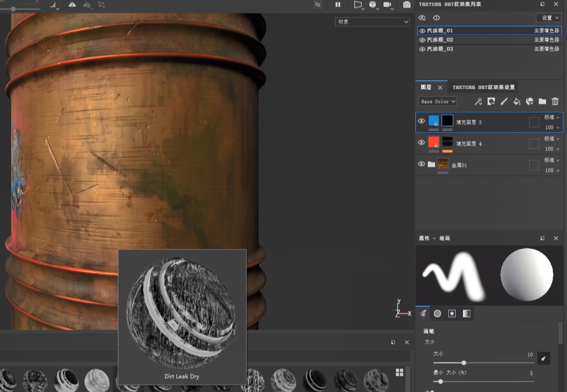The height and width of the screenshot is (392, 567).
Task: Expand the 材质 viewport mode dropdown
Action: [372, 22]
